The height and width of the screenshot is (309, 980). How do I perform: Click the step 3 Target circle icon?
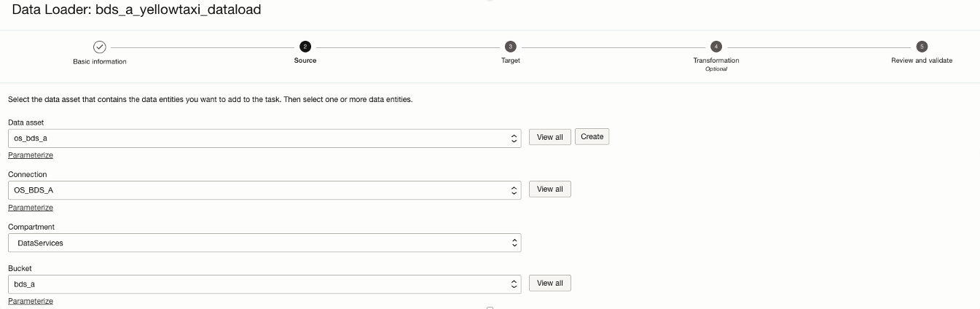tap(511, 46)
